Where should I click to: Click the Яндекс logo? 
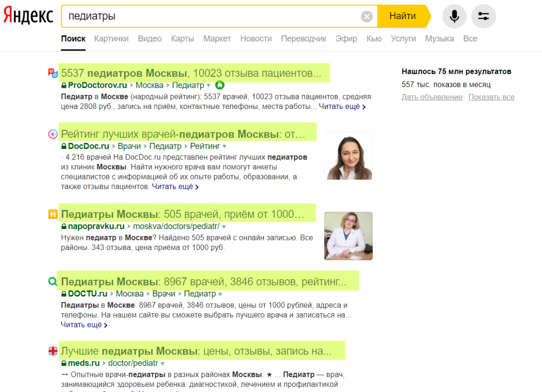(x=28, y=16)
